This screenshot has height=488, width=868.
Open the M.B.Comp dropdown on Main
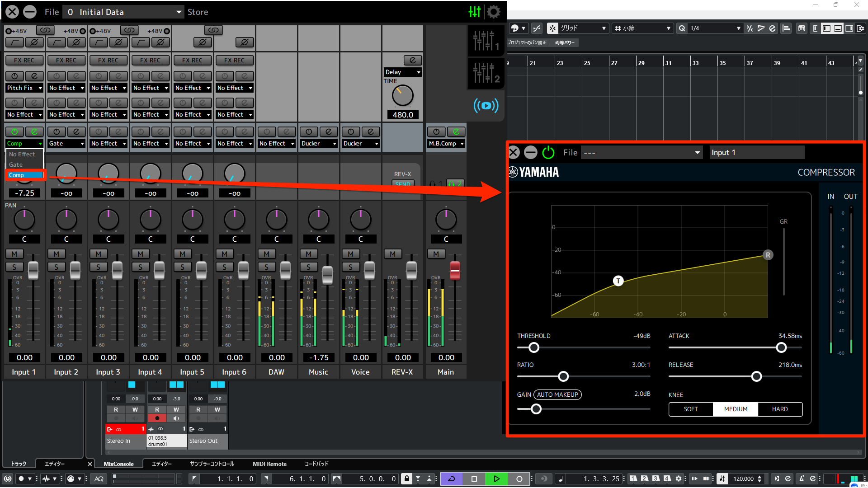(446, 143)
